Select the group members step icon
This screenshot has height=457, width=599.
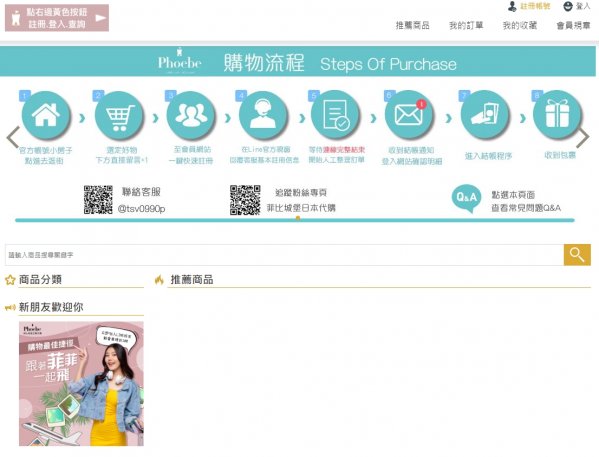coord(191,115)
